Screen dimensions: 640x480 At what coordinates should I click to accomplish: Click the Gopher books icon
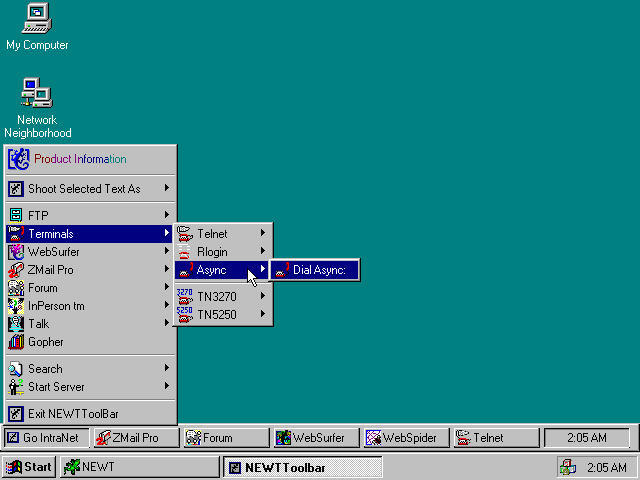16,342
